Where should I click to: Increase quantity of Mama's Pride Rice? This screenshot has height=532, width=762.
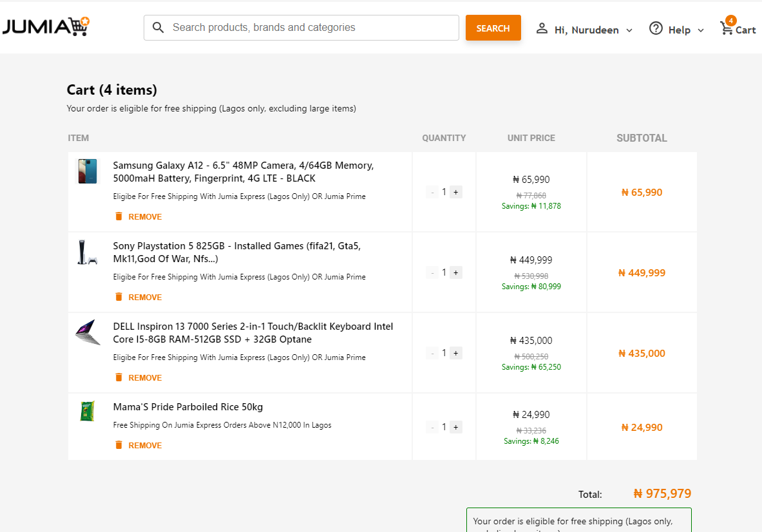(455, 427)
